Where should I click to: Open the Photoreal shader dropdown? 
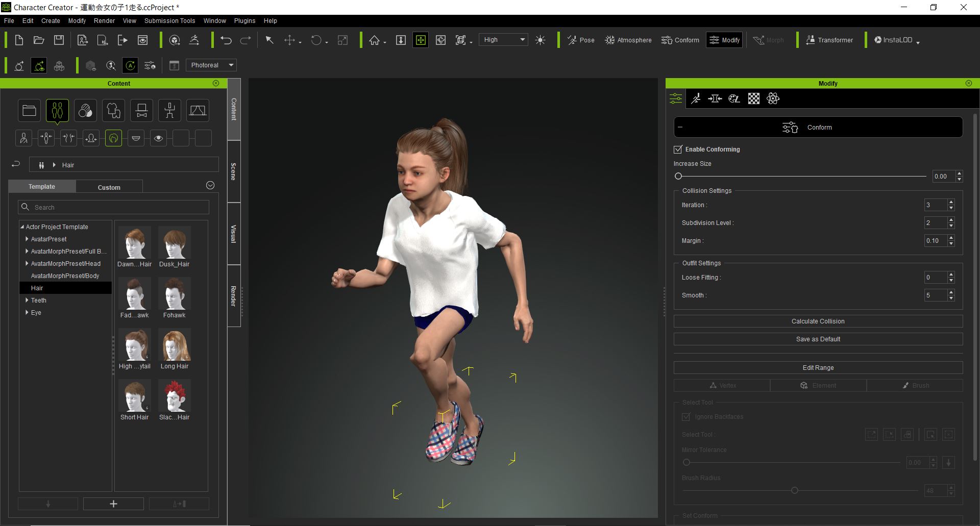[211, 65]
